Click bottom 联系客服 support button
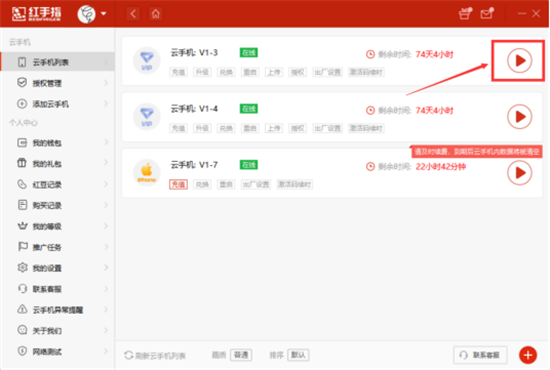The width and height of the screenshot is (550, 370). [480, 355]
